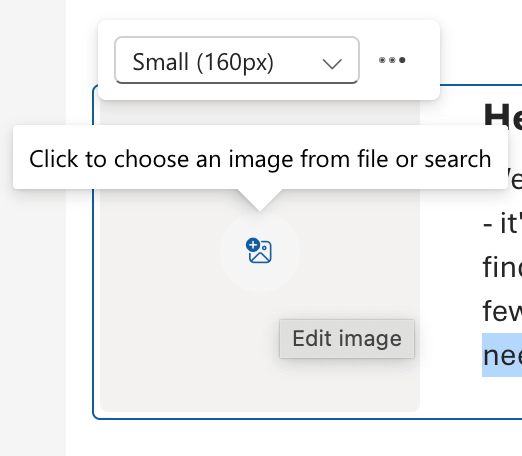The height and width of the screenshot is (456, 522).
Task: Open the three-dots more options menu
Action: pyautogui.click(x=392, y=60)
